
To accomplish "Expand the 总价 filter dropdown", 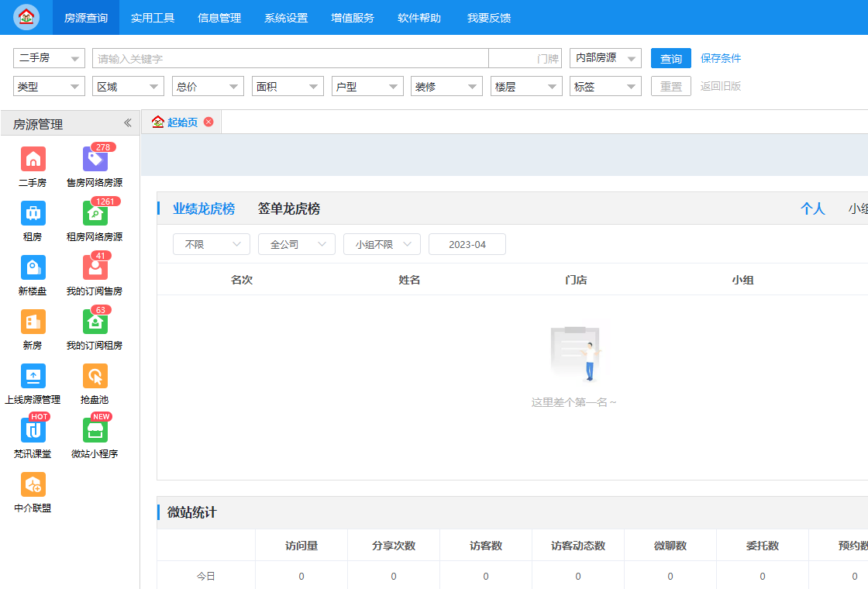I will [x=208, y=86].
